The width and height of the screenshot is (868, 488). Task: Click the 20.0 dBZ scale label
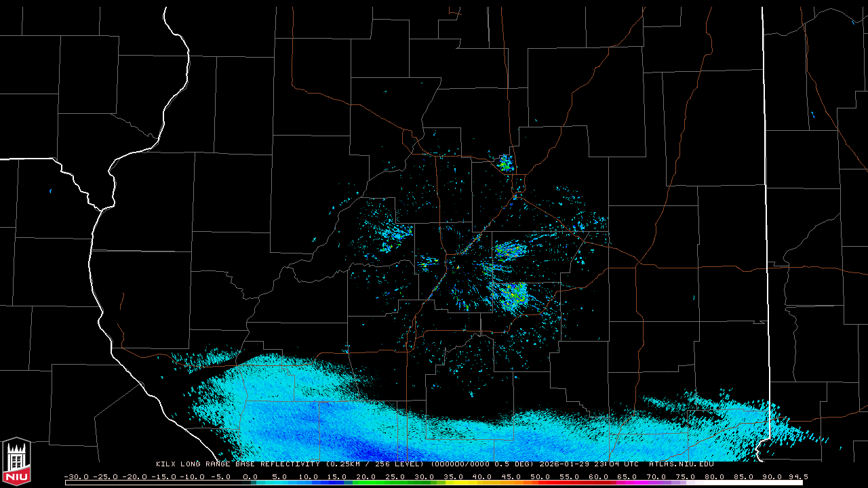click(366, 476)
